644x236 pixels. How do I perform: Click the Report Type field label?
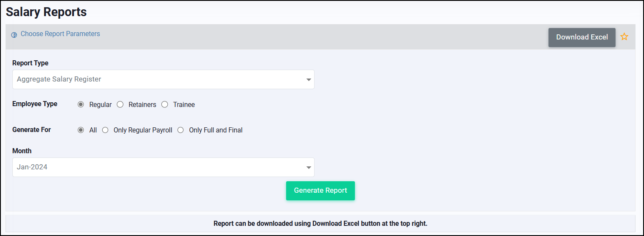[31, 63]
